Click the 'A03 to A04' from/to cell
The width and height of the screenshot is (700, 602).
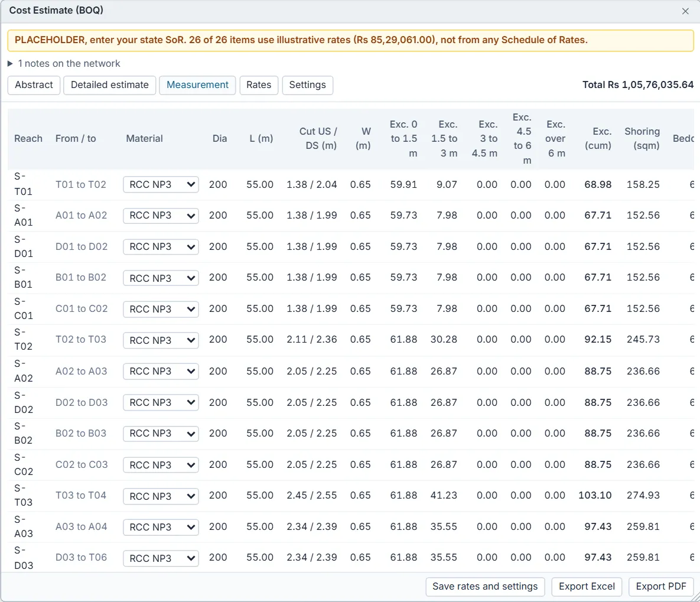tap(82, 526)
